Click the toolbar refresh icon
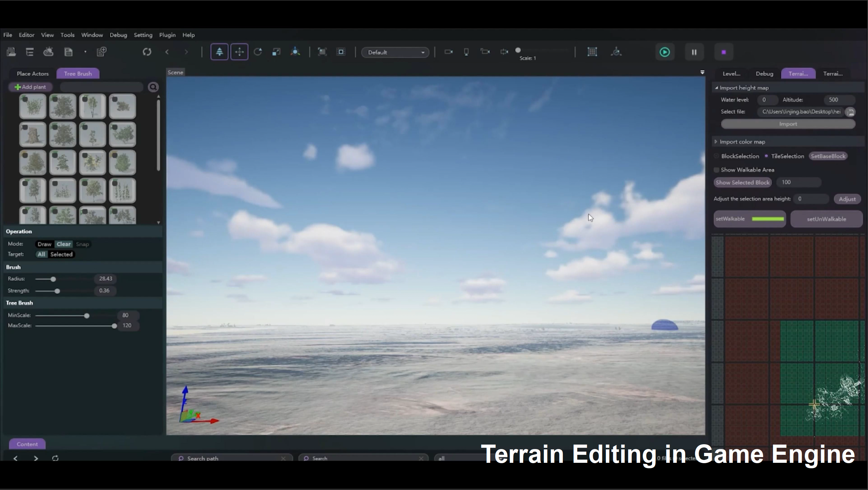The width and height of the screenshot is (868, 490). (147, 52)
